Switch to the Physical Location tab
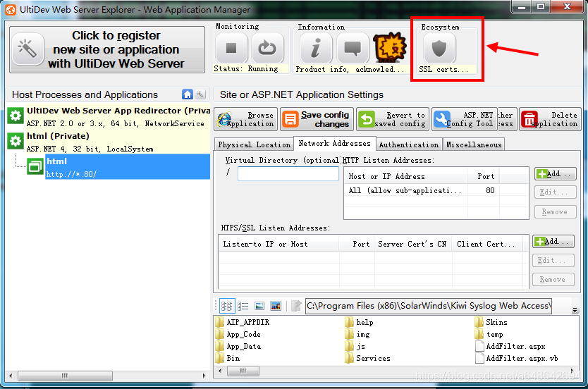Image resolution: width=588 pixels, height=389 pixels. coord(254,144)
